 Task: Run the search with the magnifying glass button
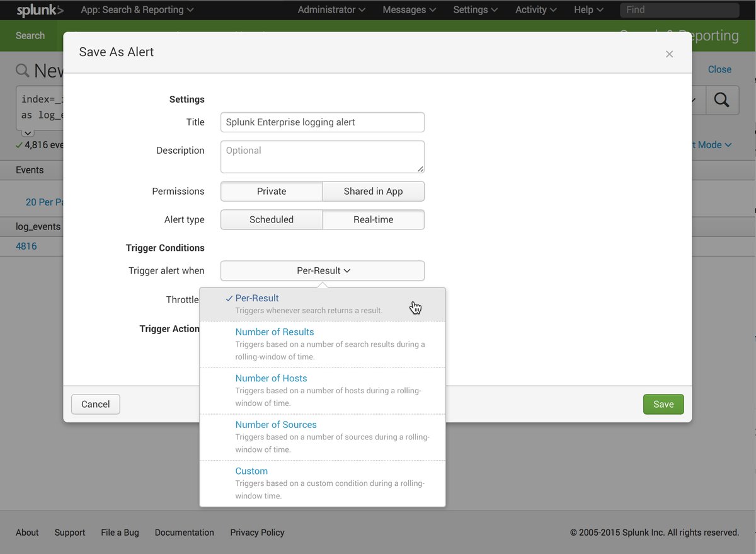pyautogui.click(x=722, y=100)
